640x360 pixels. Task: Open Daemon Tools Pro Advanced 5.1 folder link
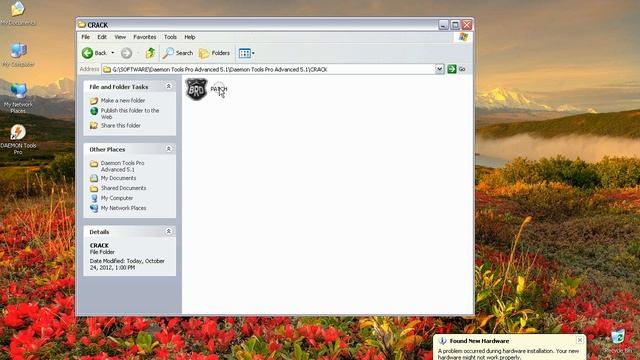122,166
